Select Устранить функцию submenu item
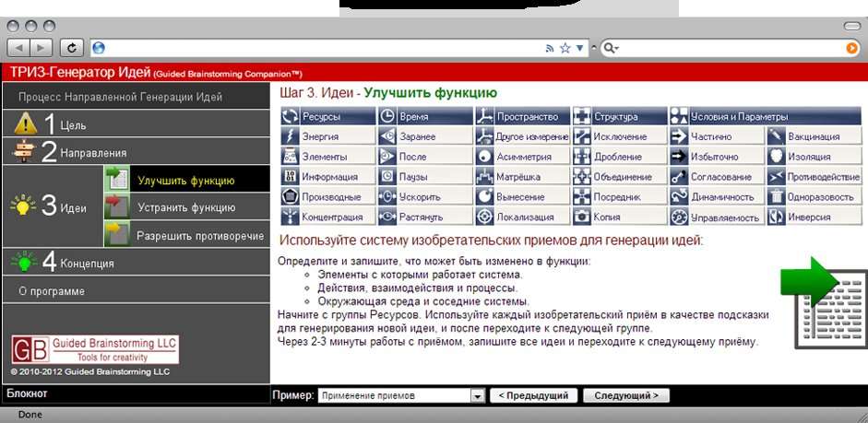This screenshot has width=868, height=423. pyautogui.click(x=186, y=208)
